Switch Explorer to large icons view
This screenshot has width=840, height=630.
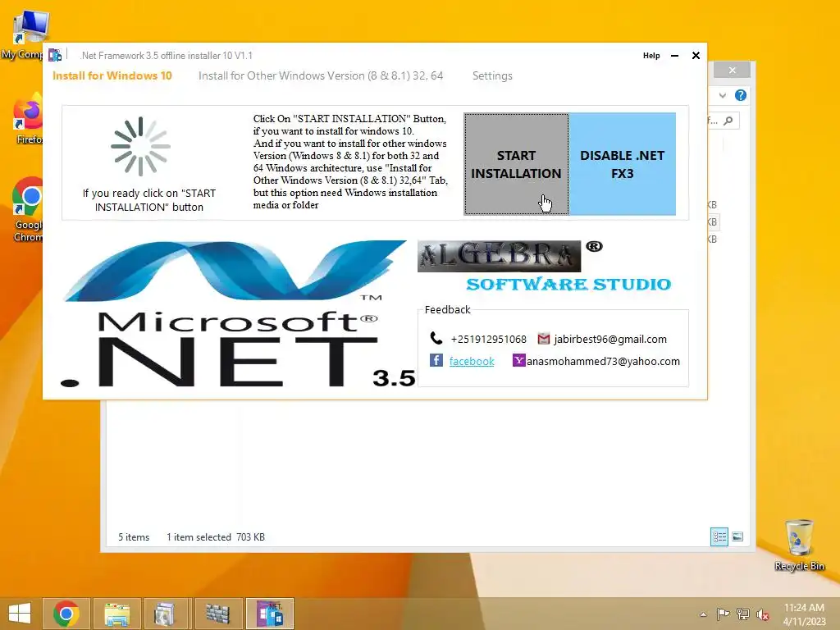(737, 536)
